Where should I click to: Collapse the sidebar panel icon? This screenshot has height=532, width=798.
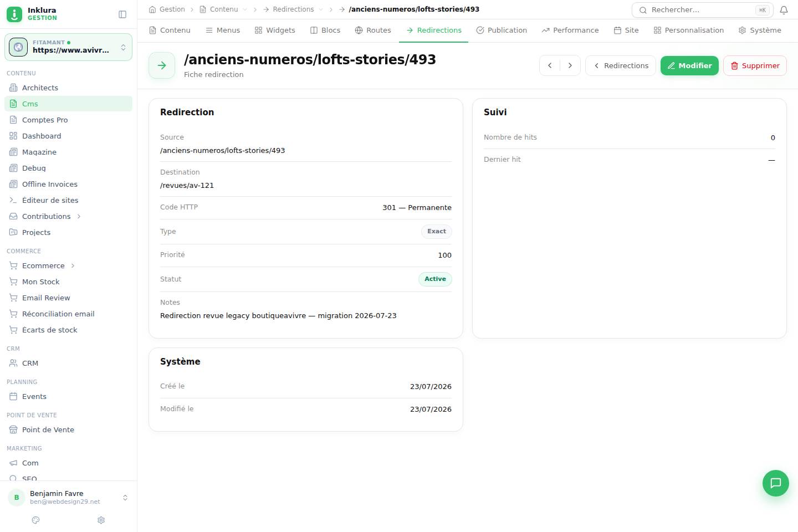coord(122,14)
